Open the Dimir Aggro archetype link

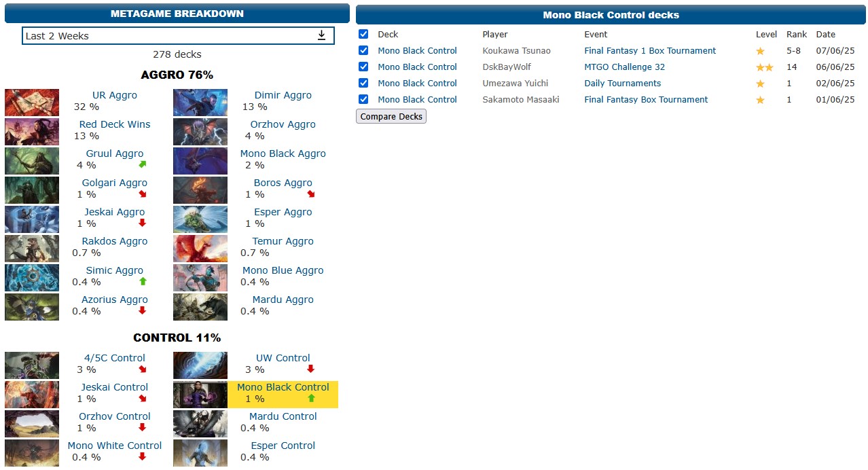tap(283, 95)
